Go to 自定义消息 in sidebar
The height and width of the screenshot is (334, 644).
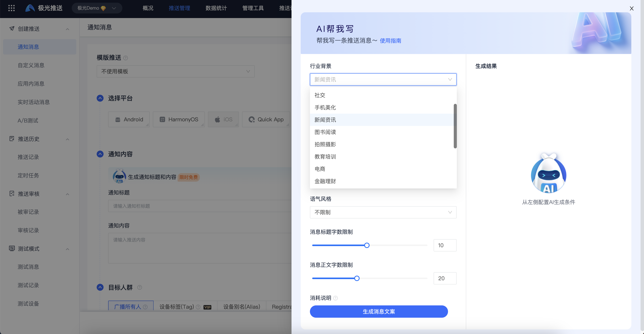point(31,65)
